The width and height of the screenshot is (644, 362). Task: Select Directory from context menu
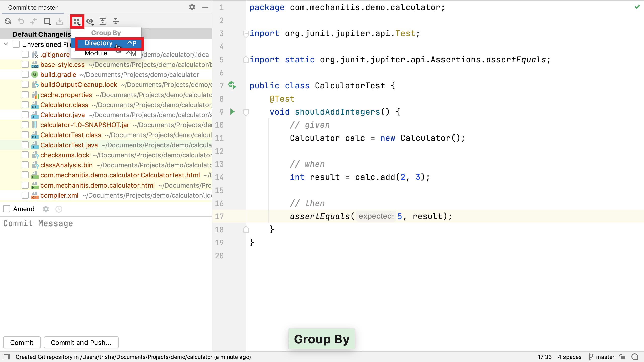tap(99, 43)
